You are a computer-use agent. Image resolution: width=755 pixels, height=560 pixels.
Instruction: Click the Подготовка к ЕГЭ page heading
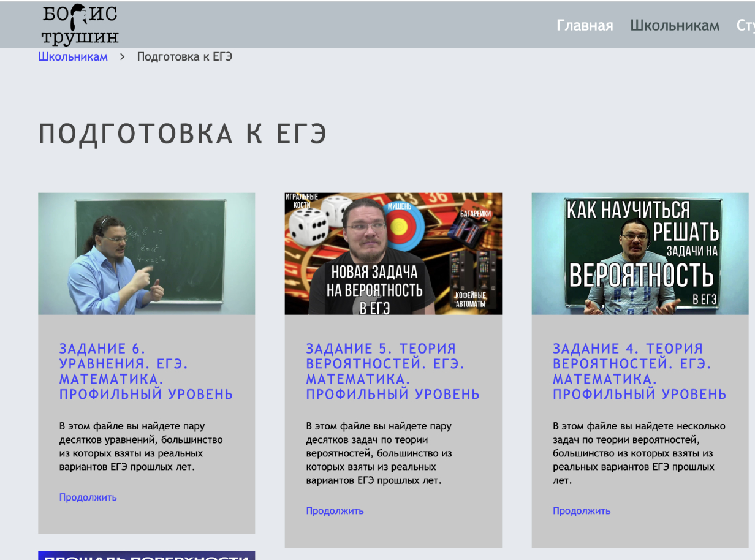(x=183, y=134)
